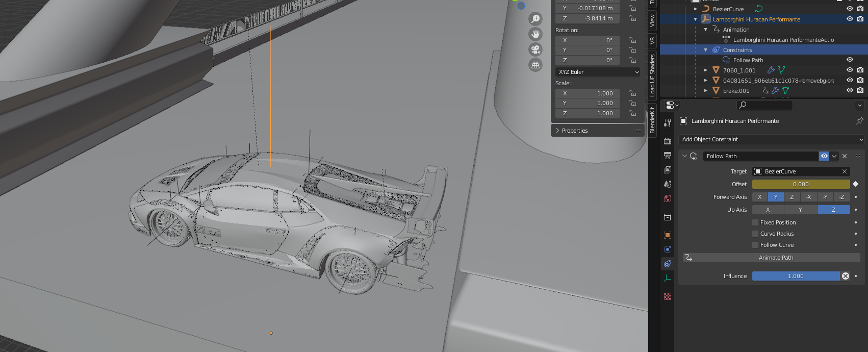Open the View Layer properties tab
Image resolution: width=868 pixels, height=352 pixels.
pos(668,170)
